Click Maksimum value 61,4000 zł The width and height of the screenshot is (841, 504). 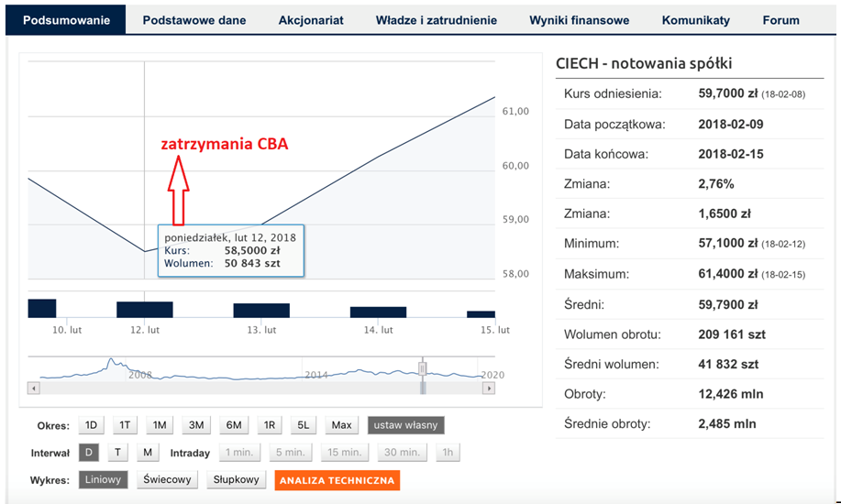728,274
